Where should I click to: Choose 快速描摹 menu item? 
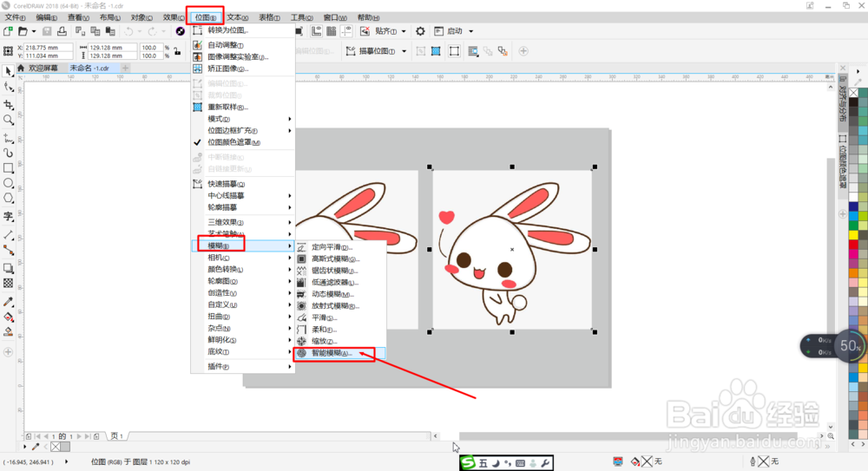(242, 184)
